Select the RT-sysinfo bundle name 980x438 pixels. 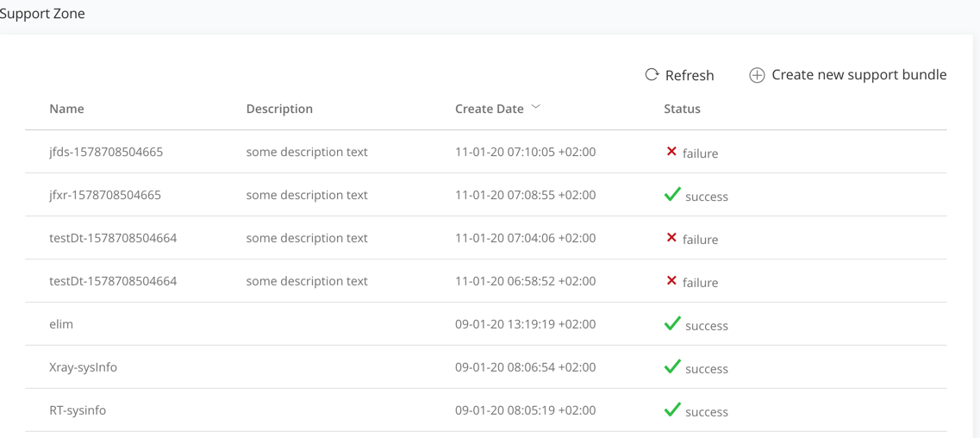click(78, 410)
